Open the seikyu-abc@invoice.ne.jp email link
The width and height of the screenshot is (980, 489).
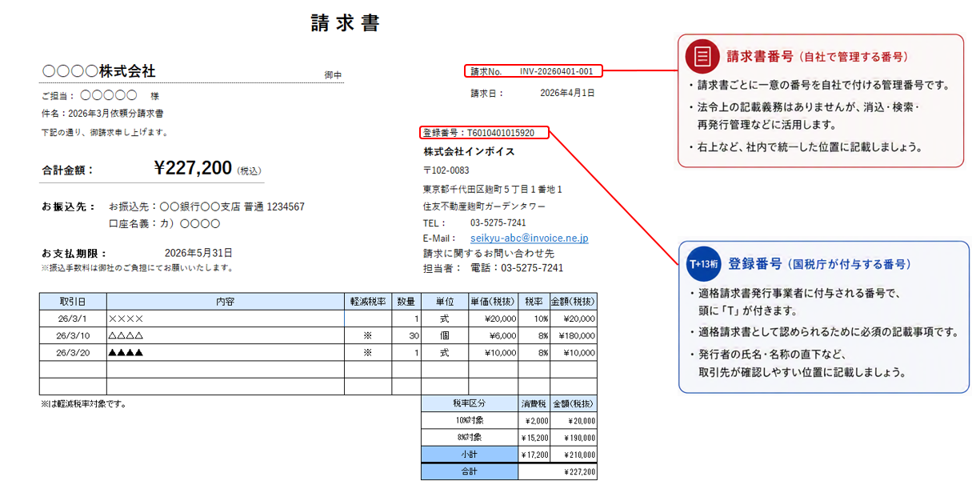coord(529,238)
